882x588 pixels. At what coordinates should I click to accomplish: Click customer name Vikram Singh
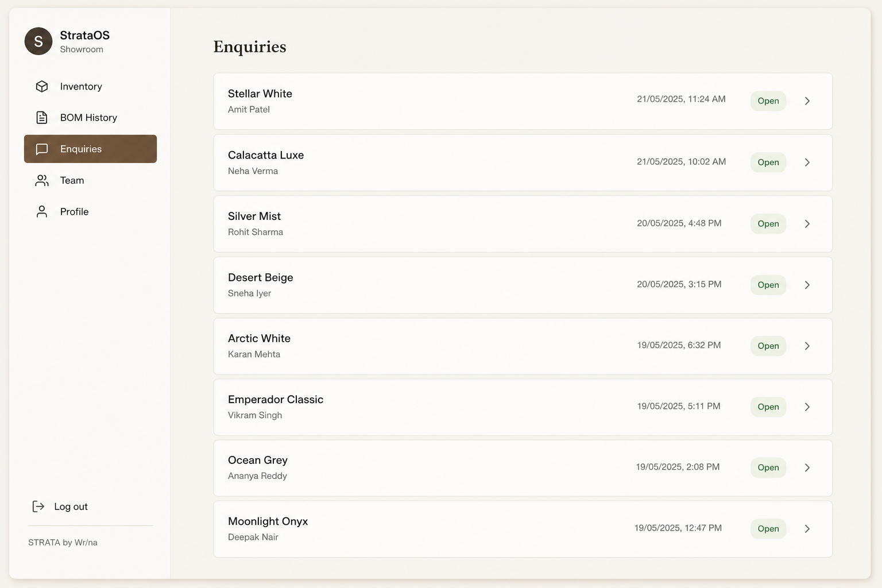(255, 415)
